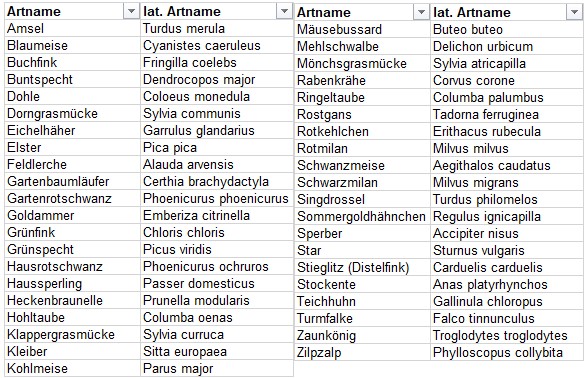585x378 pixels.
Task: Select the Buteo buteo cell
Action: coord(507,29)
